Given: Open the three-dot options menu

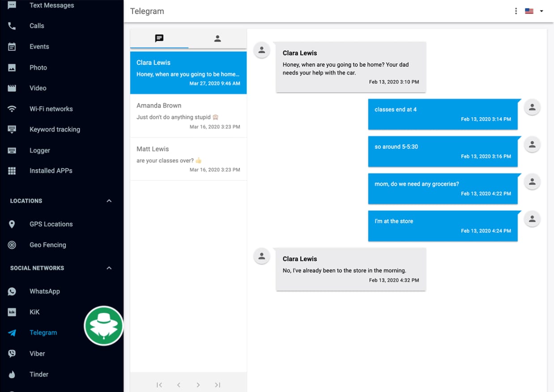Looking at the screenshot, I should click(x=516, y=11).
